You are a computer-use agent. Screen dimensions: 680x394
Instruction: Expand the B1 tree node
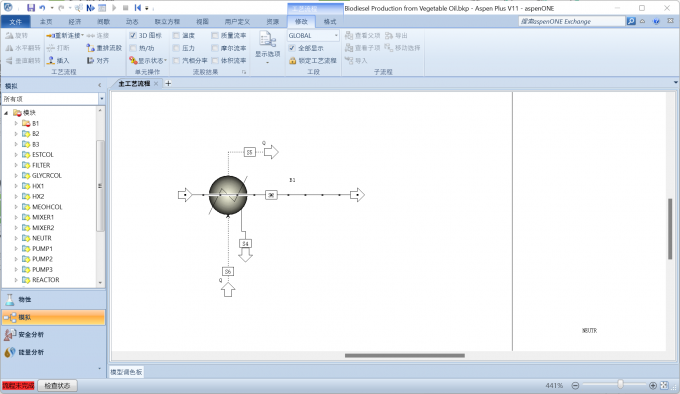[x=16, y=124]
